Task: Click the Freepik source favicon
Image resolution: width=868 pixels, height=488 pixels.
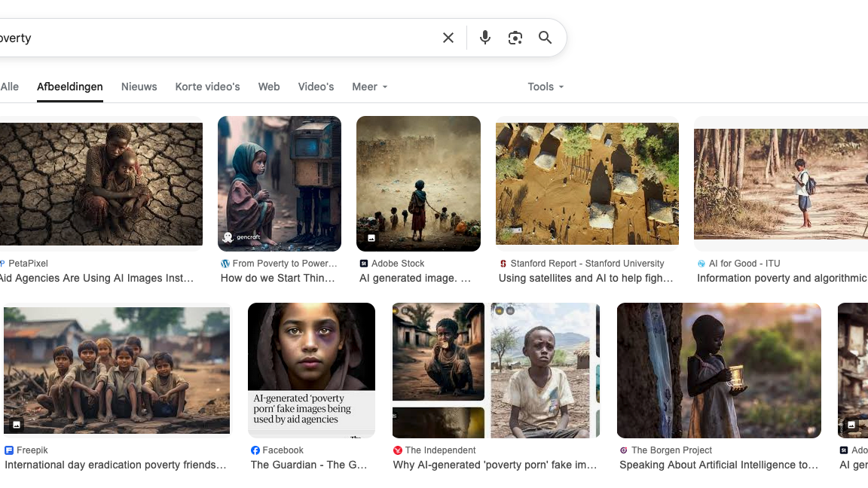Action: 9,450
